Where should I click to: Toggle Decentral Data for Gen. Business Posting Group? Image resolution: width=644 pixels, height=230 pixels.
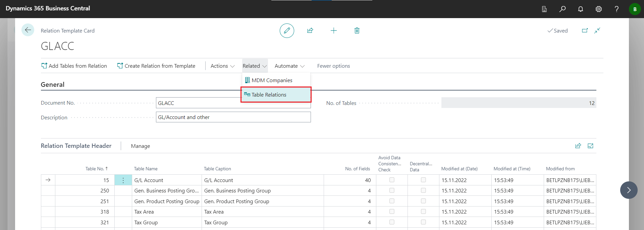[x=423, y=190]
